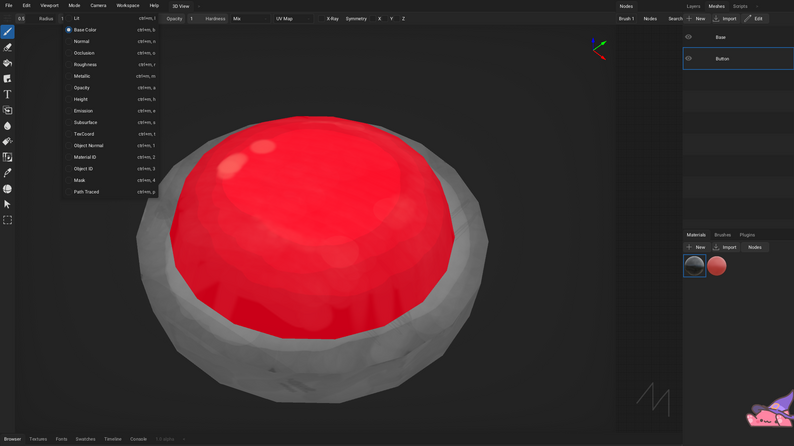Select the Decal tool
The image size is (794, 446).
pos(8,79)
